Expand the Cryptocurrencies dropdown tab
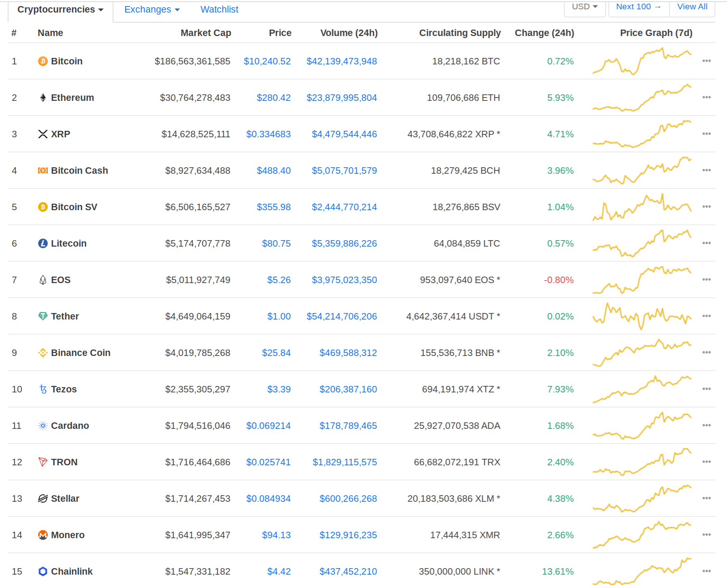This screenshot has width=727, height=588. [x=60, y=10]
